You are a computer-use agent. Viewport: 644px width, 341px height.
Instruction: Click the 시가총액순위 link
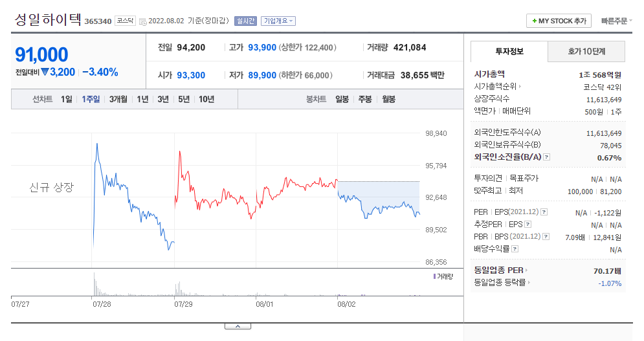coord(496,87)
